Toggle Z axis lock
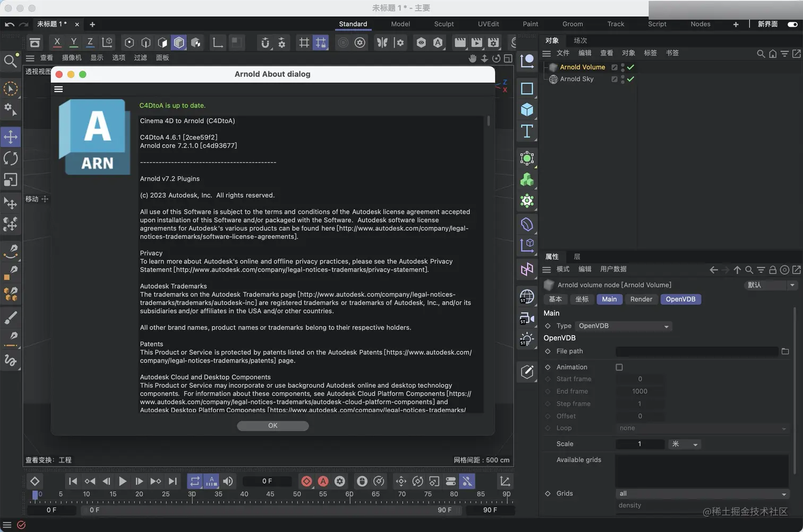 click(90, 42)
